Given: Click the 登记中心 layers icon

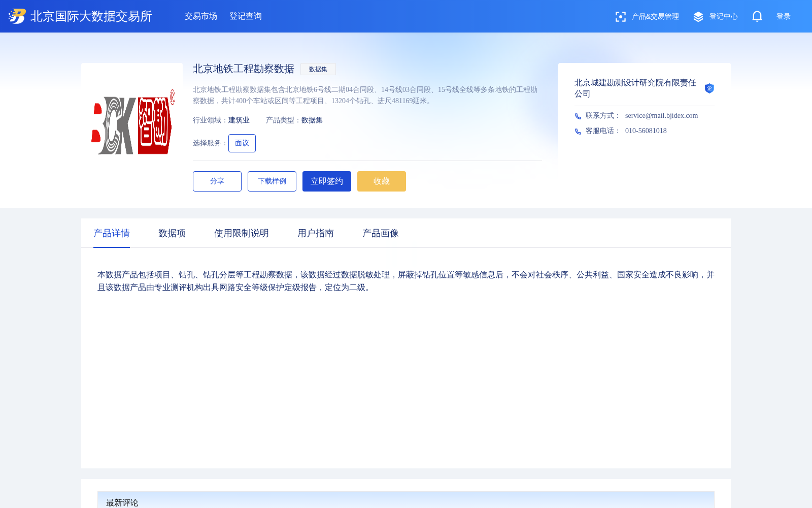Looking at the screenshot, I should [x=698, y=17].
